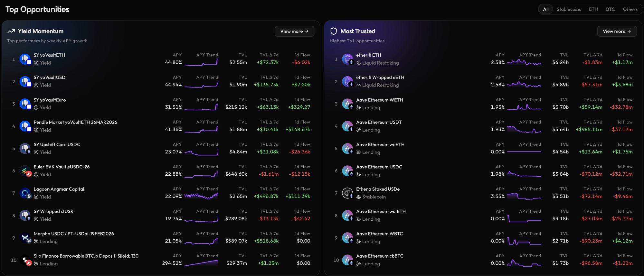Click the Lagoon Angmar Capital icon
The width and height of the screenshot is (644, 276).
point(25,193)
